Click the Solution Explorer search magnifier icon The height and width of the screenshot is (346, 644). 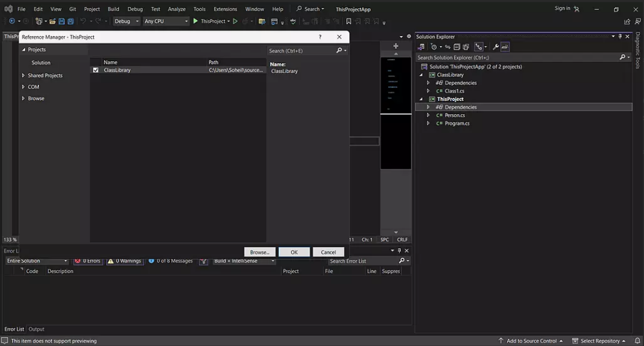coord(622,58)
